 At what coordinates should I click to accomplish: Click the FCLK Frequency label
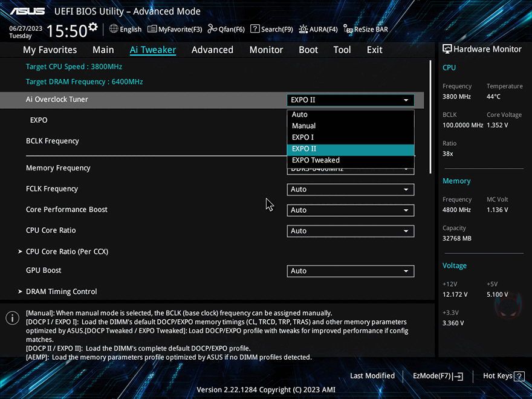(52, 189)
